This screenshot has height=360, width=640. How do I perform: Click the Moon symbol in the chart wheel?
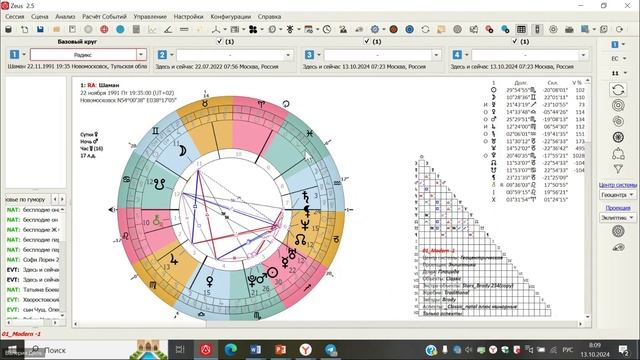(x=182, y=151)
